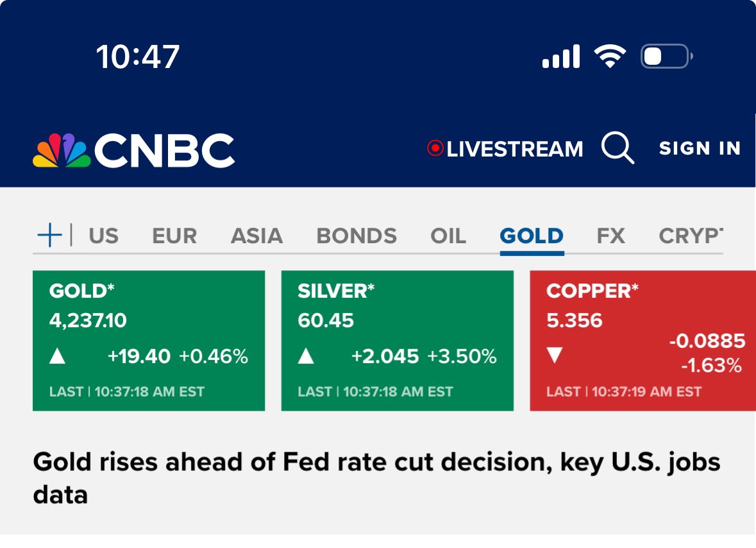Click the SIGN IN button
This screenshot has width=756, height=548.
point(700,148)
